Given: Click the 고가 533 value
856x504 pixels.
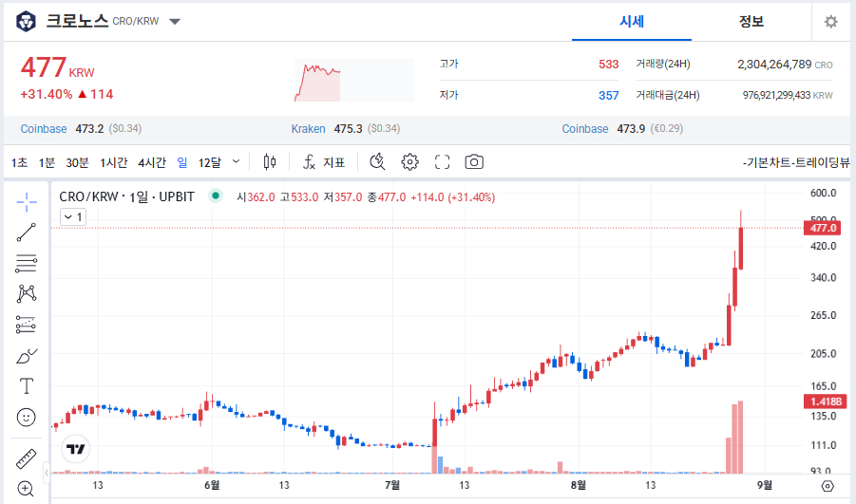Looking at the screenshot, I should click(x=609, y=65).
